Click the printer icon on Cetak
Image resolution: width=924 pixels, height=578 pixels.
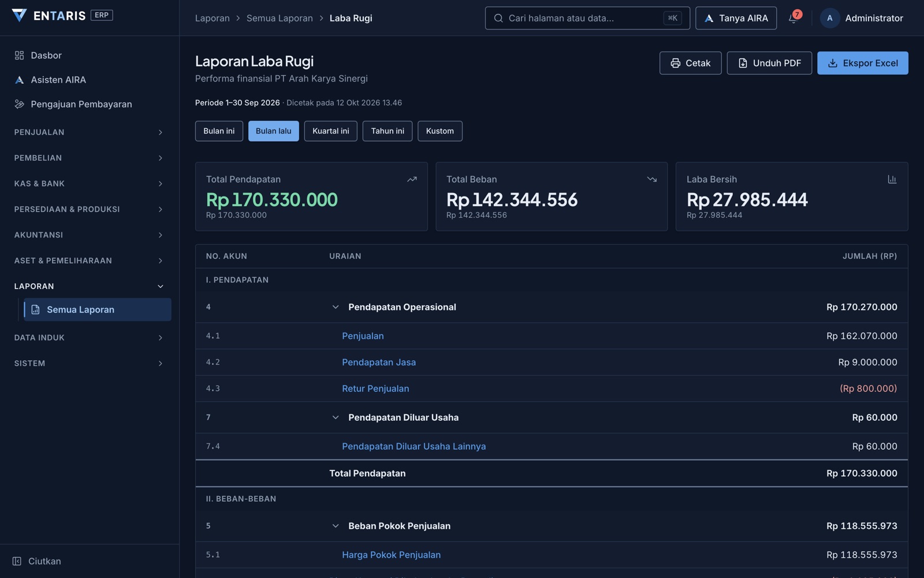675,63
